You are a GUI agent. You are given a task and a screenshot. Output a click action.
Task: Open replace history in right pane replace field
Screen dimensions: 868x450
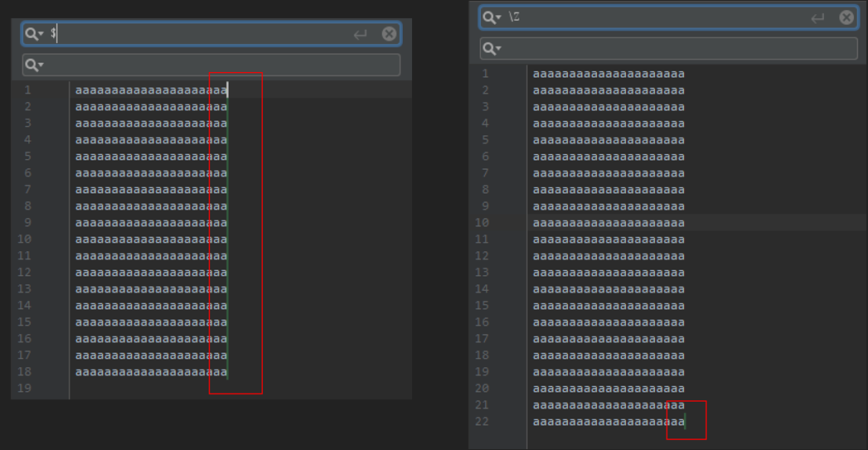pos(492,49)
